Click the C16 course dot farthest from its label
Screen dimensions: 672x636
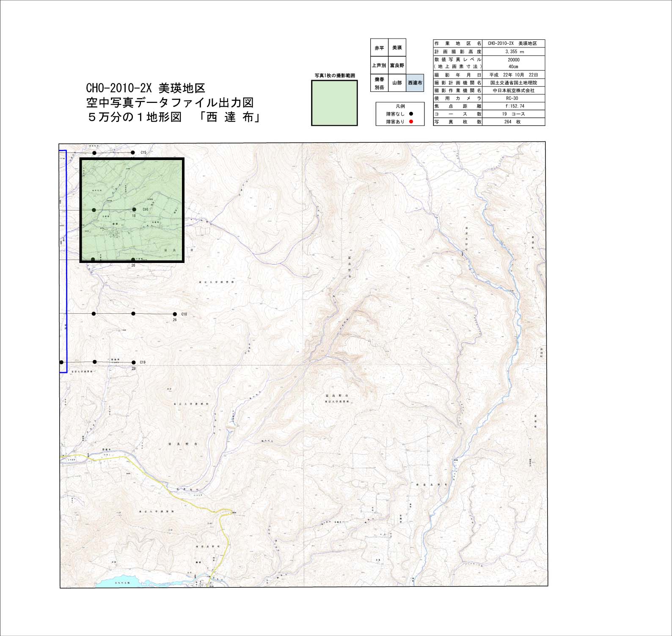click(x=94, y=210)
